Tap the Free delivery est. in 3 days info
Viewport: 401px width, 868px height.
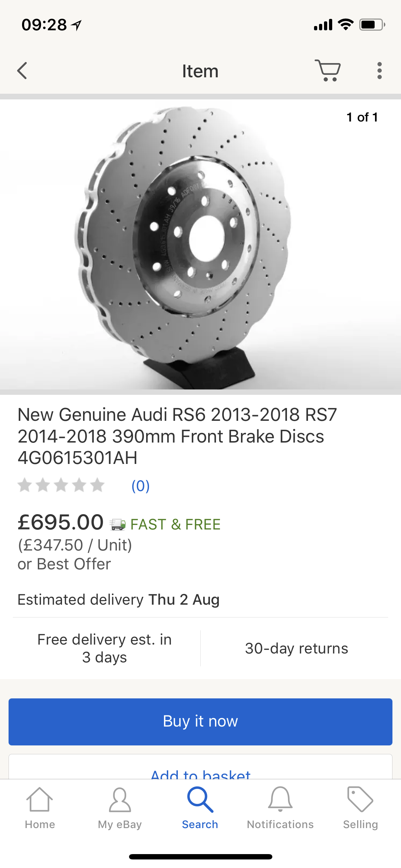(x=104, y=649)
